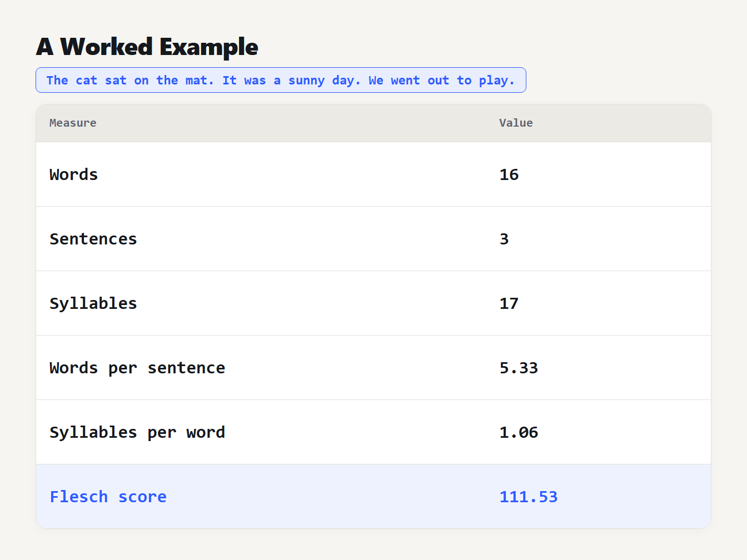This screenshot has width=747, height=560.
Task: Click the 'Words per sentence' label
Action: (x=137, y=368)
